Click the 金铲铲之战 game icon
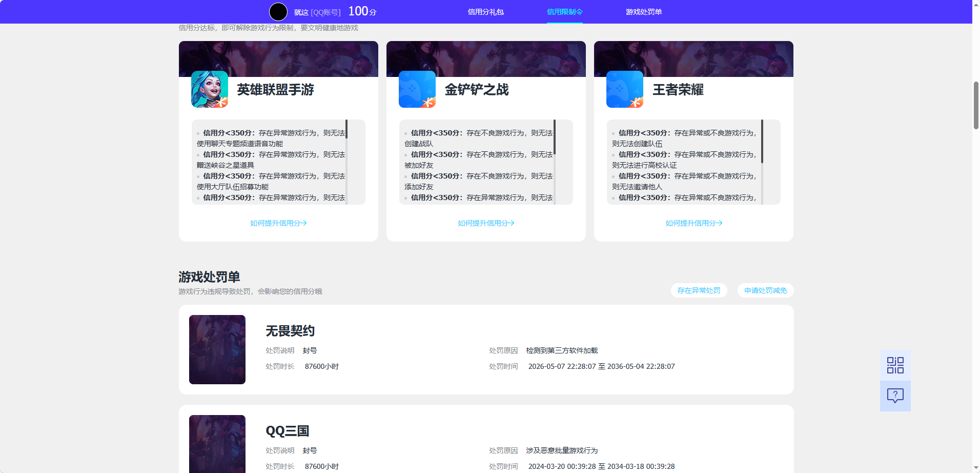Image resolution: width=980 pixels, height=473 pixels. click(x=417, y=89)
